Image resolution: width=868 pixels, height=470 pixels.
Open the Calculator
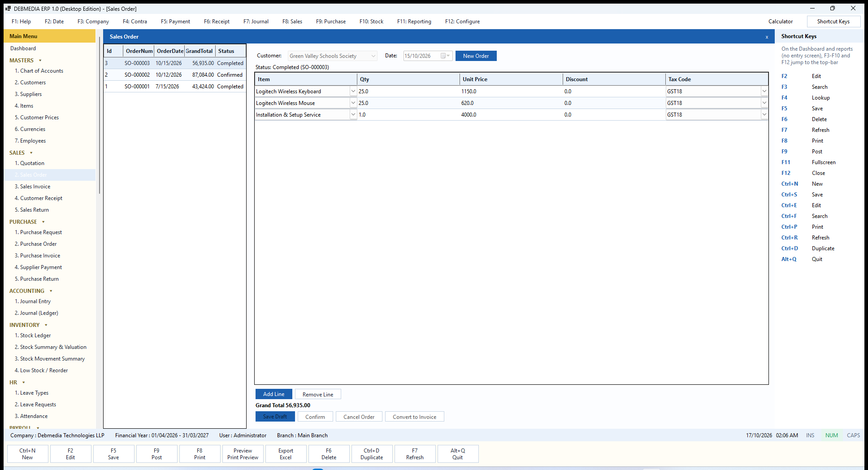[x=781, y=22]
